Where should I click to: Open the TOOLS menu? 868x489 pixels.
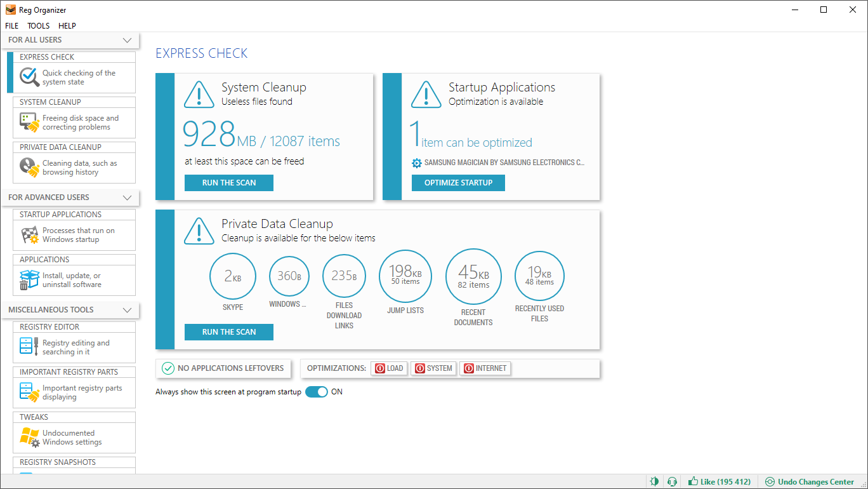(x=38, y=25)
